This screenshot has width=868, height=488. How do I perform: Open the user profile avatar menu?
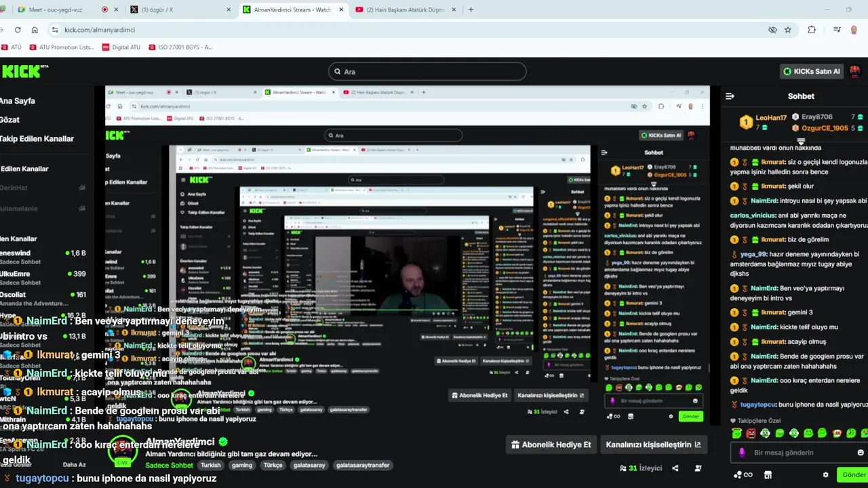[855, 71]
